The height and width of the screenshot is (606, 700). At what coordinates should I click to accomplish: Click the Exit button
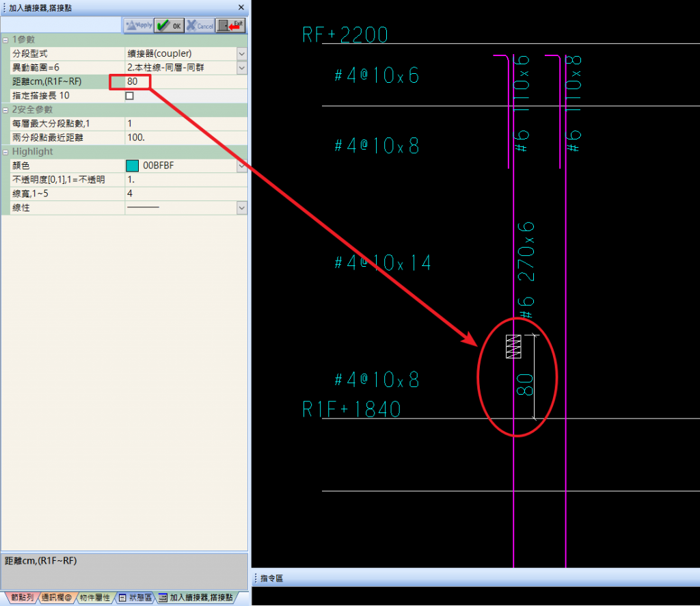230,25
